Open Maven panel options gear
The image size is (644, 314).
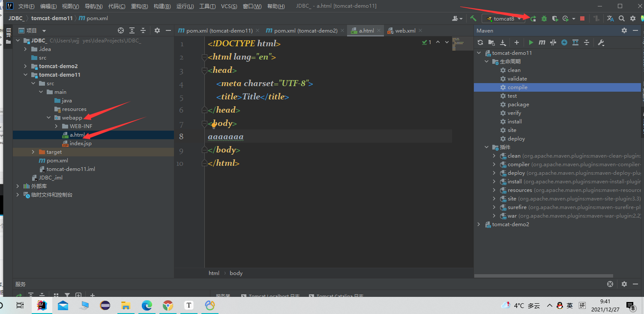coord(624,30)
